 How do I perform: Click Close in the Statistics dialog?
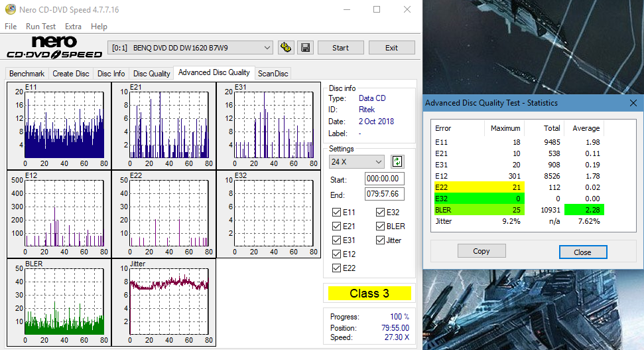tap(583, 252)
